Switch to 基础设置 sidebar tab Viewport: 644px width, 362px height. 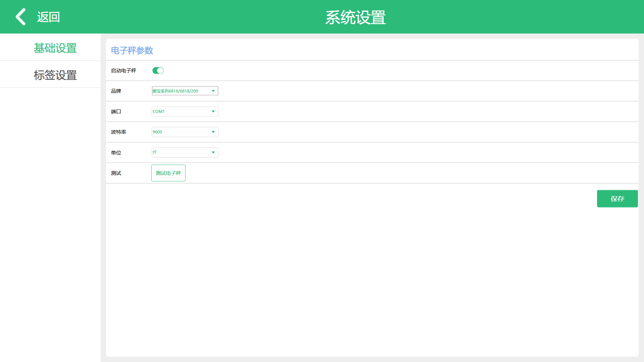(x=55, y=48)
